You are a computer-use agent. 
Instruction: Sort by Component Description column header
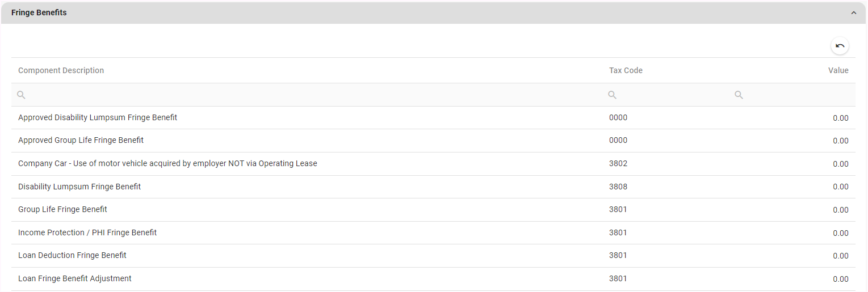point(61,70)
